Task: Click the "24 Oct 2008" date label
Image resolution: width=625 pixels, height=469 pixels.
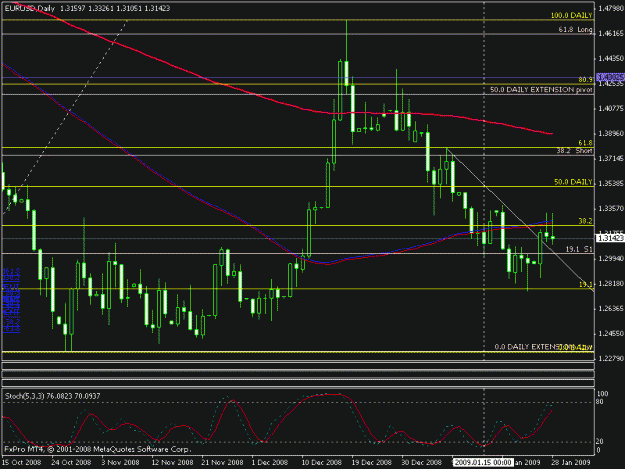Action: click(x=71, y=463)
